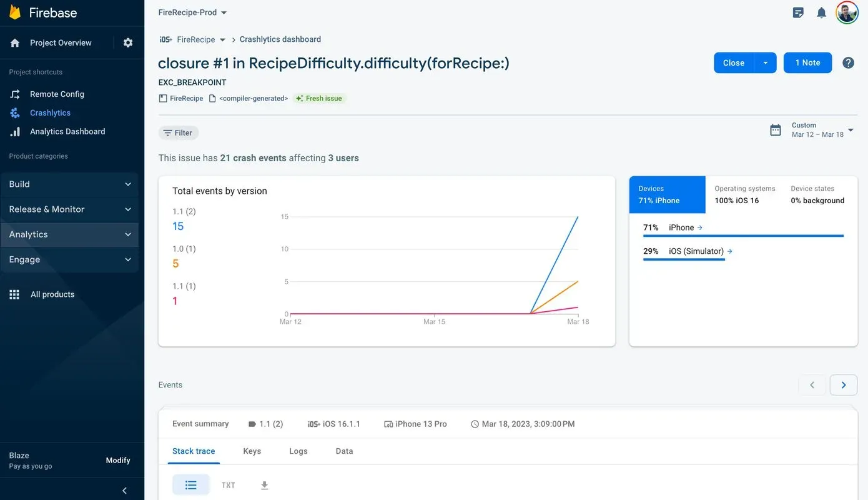Open the help question mark icon
Viewport: 868px width, 500px height.
848,62
